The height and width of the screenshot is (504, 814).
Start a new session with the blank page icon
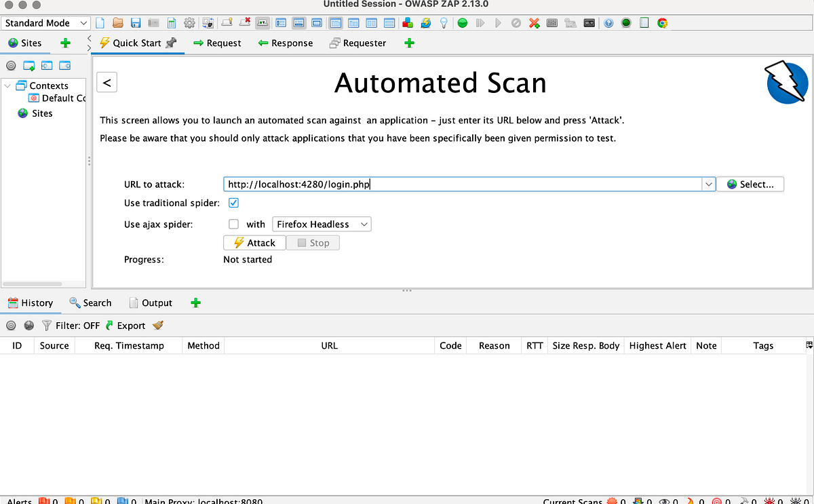100,22
